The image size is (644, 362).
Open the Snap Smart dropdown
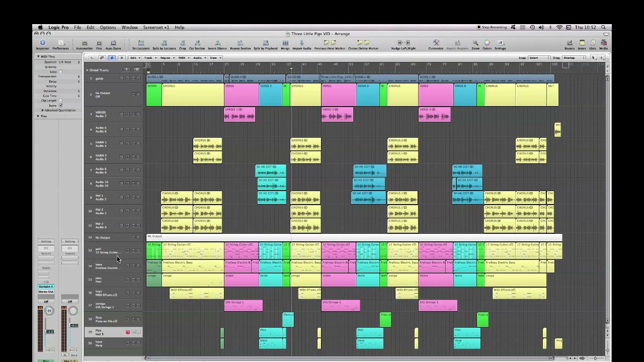(x=539, y=58)
